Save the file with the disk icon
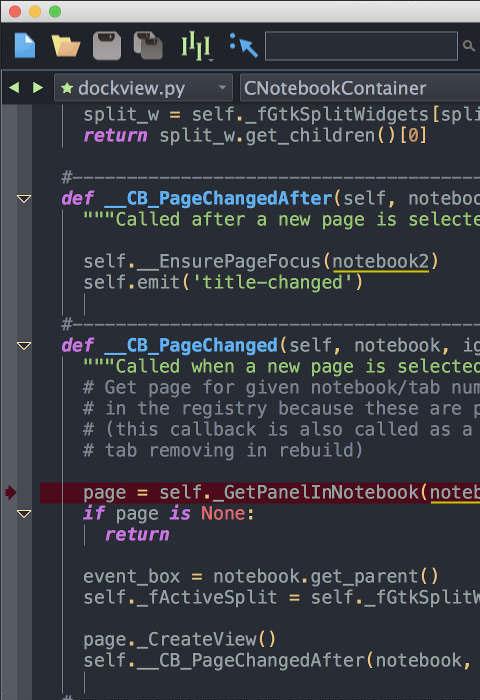The width and height of the screenshot is (480, 700). 107,46
